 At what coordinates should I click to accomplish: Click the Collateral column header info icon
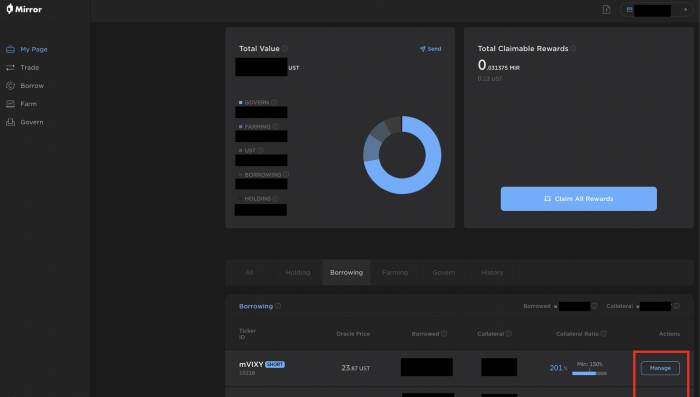[508, 334]
